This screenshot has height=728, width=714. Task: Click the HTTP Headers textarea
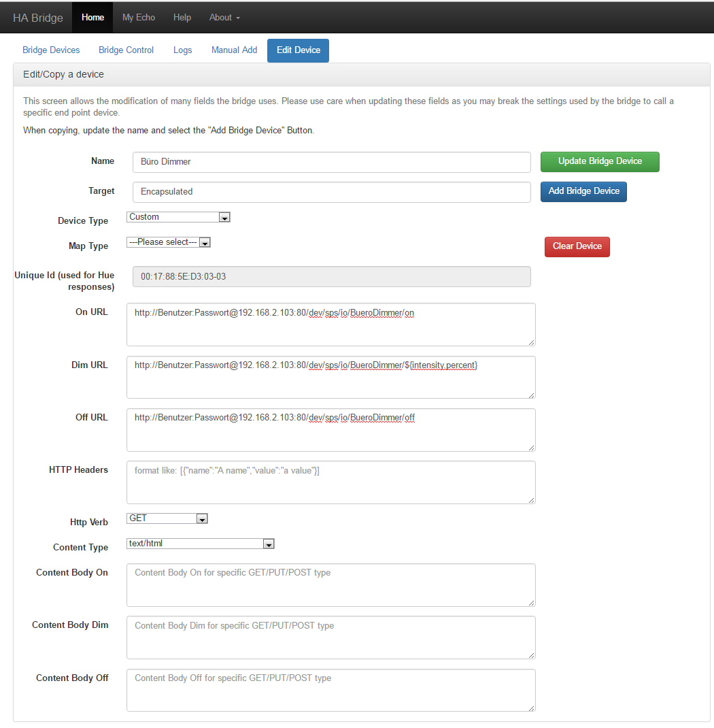coord(330,482)
